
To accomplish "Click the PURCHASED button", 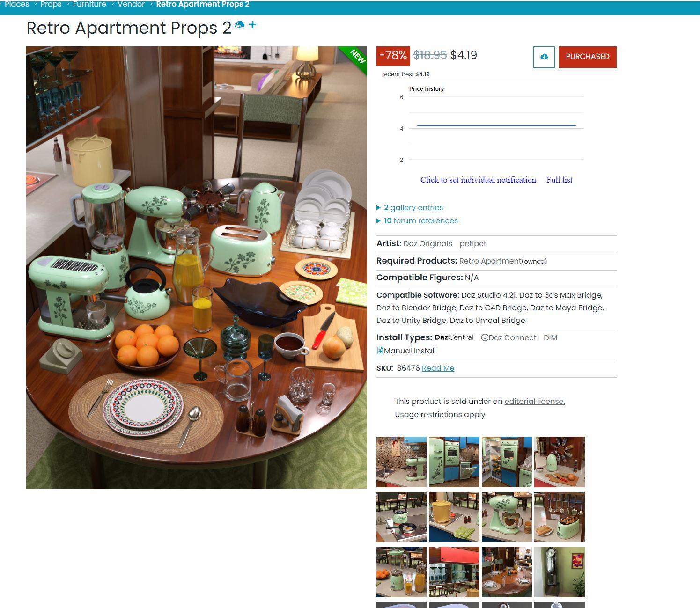I will click(x=588, y=57).
